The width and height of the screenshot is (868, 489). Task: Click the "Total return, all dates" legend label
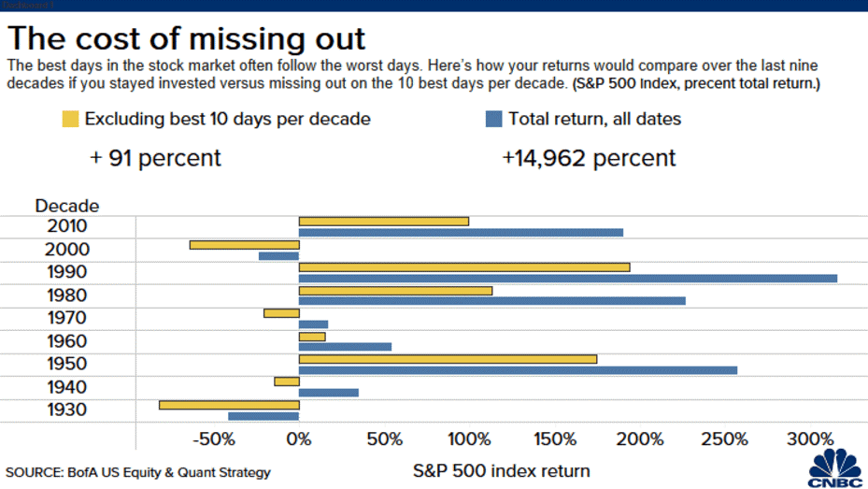pos(594,119)
